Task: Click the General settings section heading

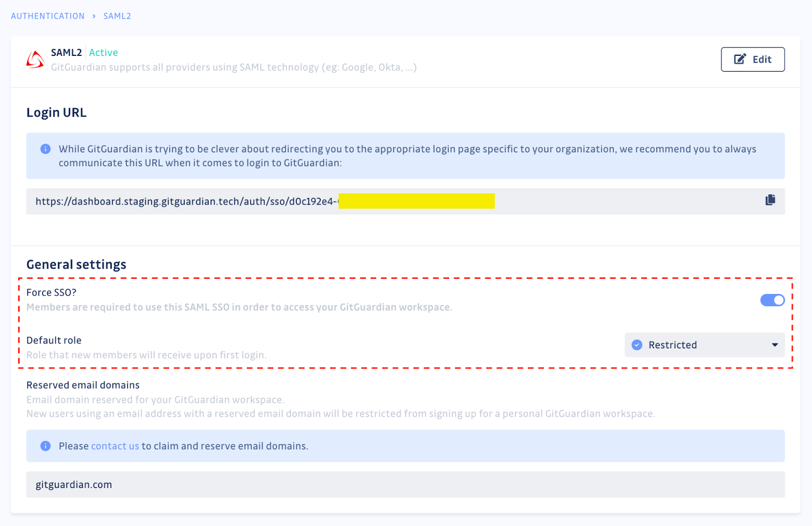Action: click(x=76, y=264)
